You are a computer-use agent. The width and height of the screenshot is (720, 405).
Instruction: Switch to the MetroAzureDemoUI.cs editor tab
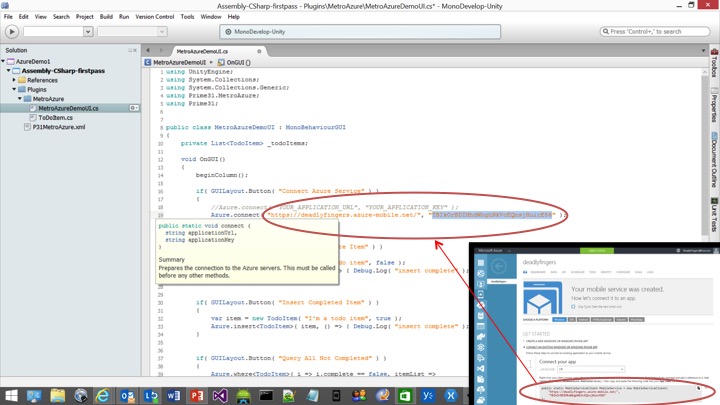(202, 51)
